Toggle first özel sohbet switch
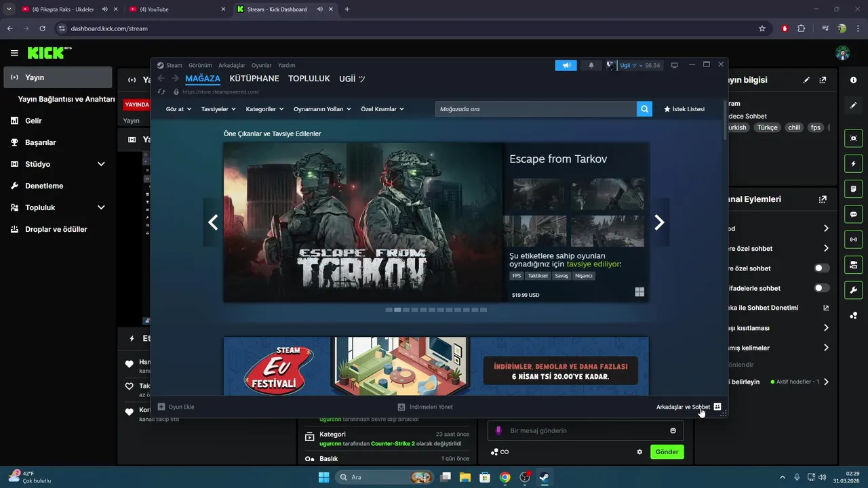Image resolution: width=868 pixels, height=488 pixels. (822, 268)
